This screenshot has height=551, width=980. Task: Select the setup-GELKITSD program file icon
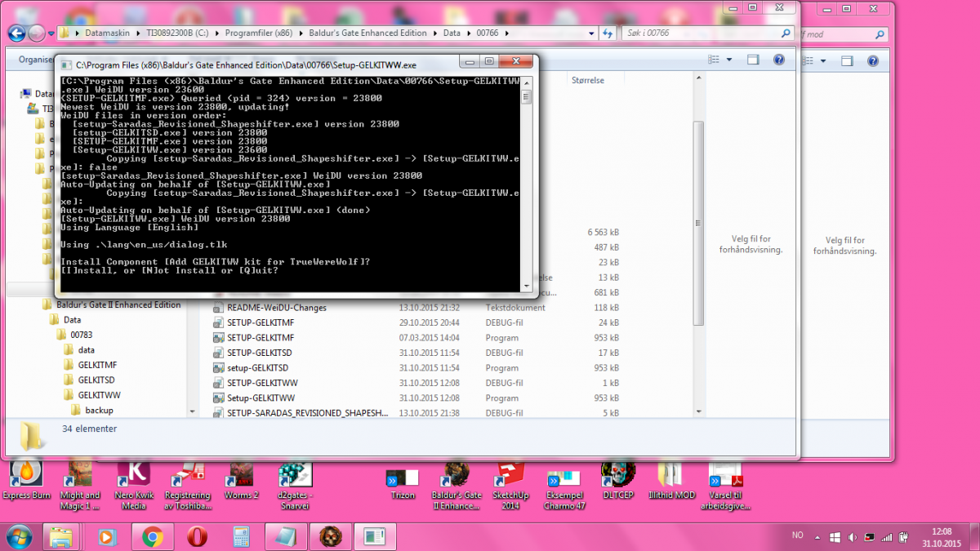(x=218, y=368)
